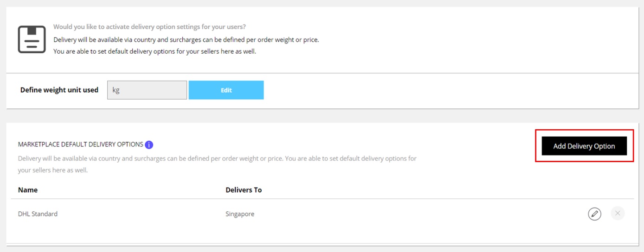The width and height of the screenshot is (644, 252).
Task: Click the Add Delivery Option button
Action: pos(584,146)
